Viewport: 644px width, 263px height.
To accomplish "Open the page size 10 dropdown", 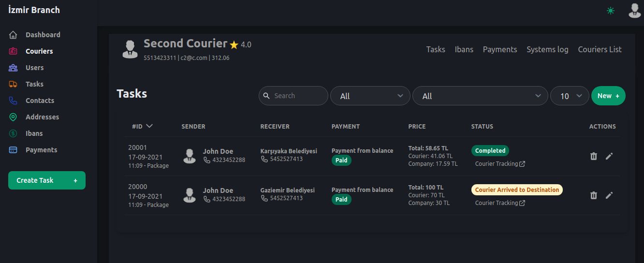I will pos(570,96).
